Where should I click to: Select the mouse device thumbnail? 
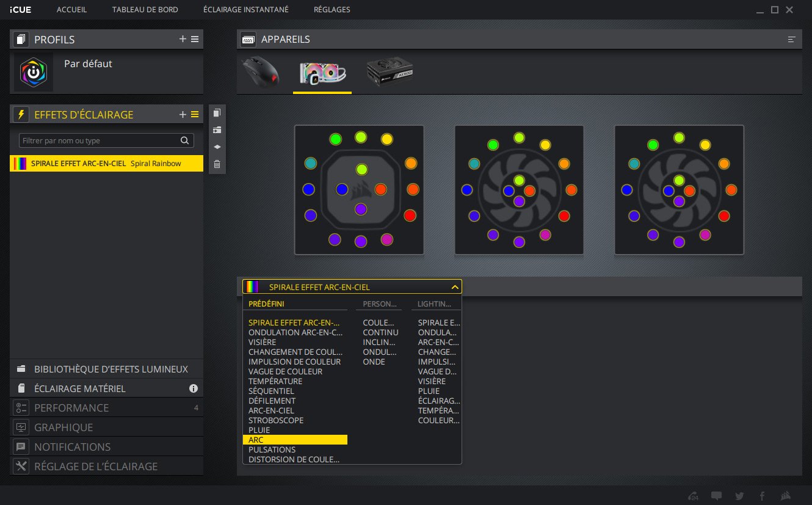[x=261, y=73]
